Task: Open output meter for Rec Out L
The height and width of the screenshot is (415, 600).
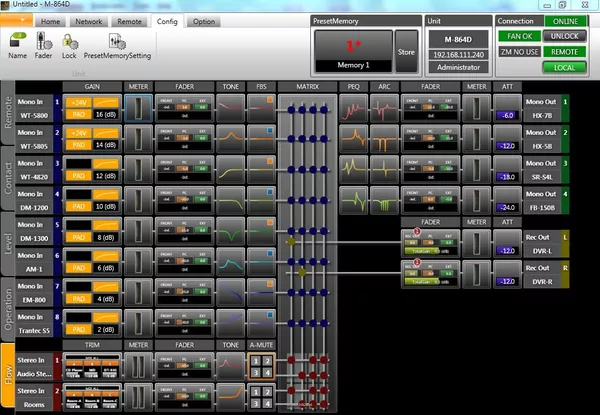Action: pyautogui.click(x=476, y=243)
